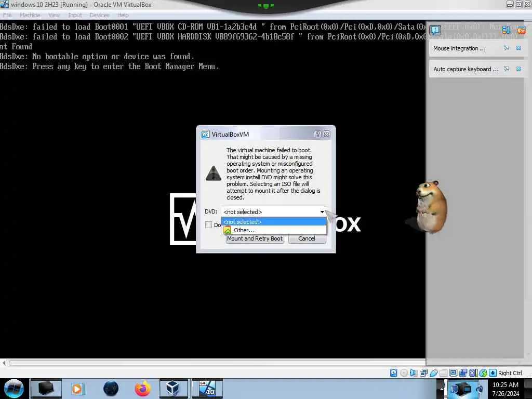Open the Input menu

pos(75,15)
